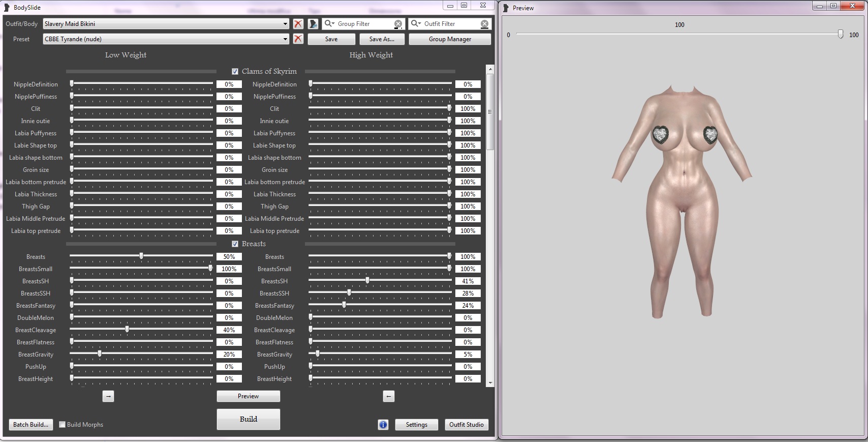Delete the CBBE Tyrande preset via red X
868x442 pixels.
tap(298, 39)
